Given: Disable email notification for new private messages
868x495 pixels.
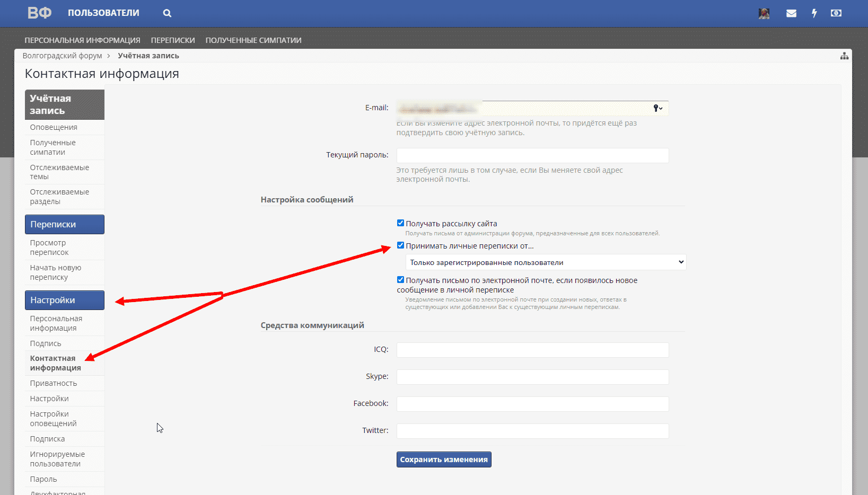Looking at the screenshot, I should pos(400,280).
